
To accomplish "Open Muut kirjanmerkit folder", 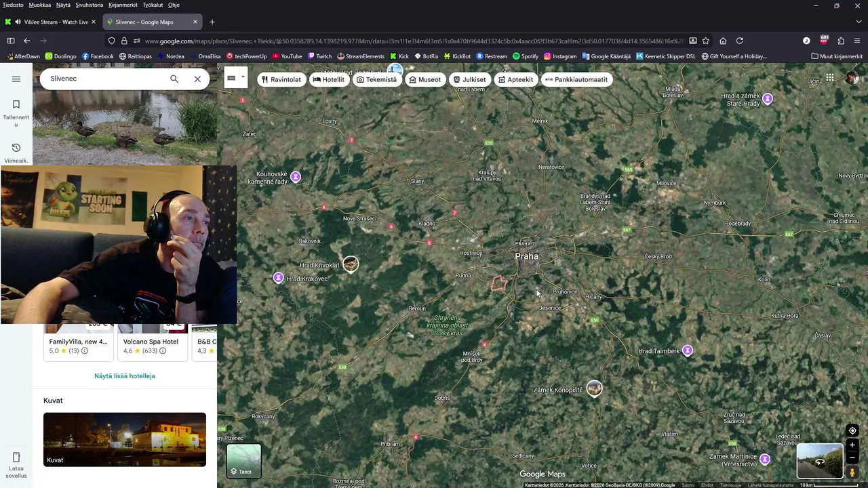I will coord(837,56).
